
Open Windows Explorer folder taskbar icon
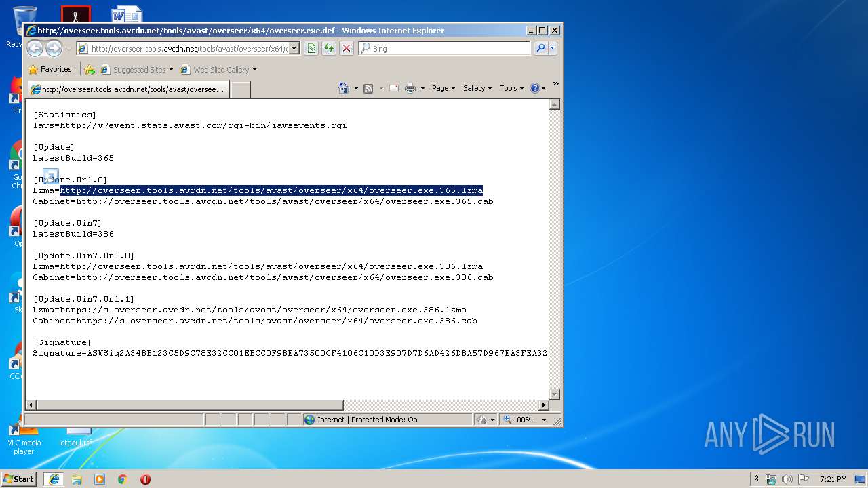[77, 479]
